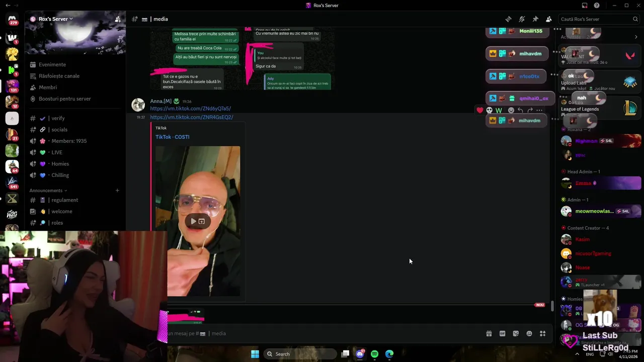Open server with 131 unread badge
The width and height of the screenshot is (644, 362).
[12, 86]
